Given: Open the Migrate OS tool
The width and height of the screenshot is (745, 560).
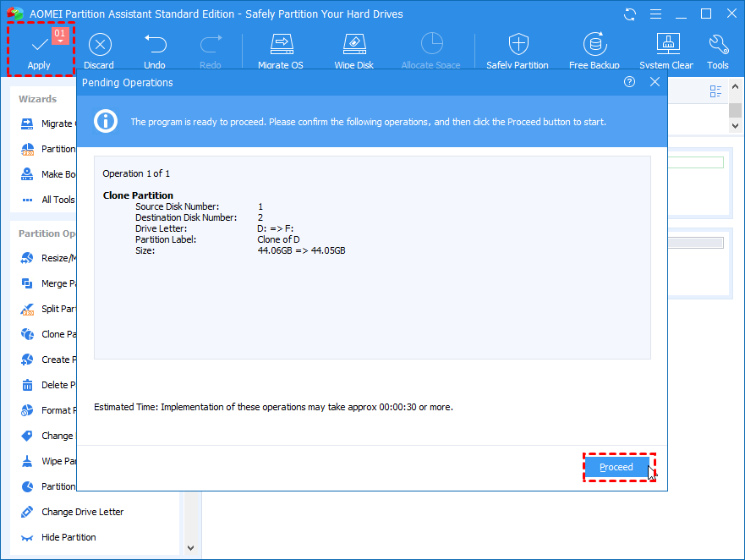Looking at the screenshot, I should (282, 45).
